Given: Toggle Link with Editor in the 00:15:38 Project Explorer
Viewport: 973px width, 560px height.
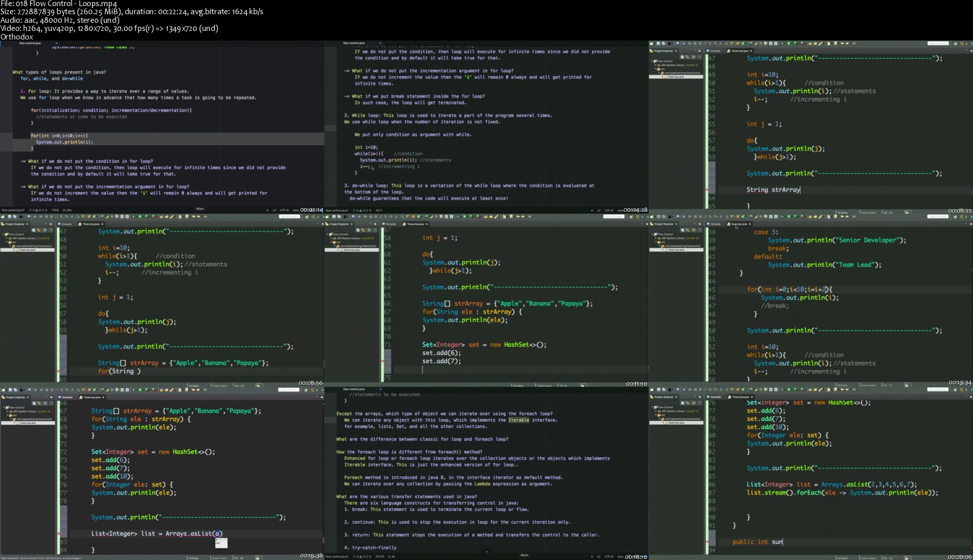Looking at the screenshot, I should tap(40, 403).
